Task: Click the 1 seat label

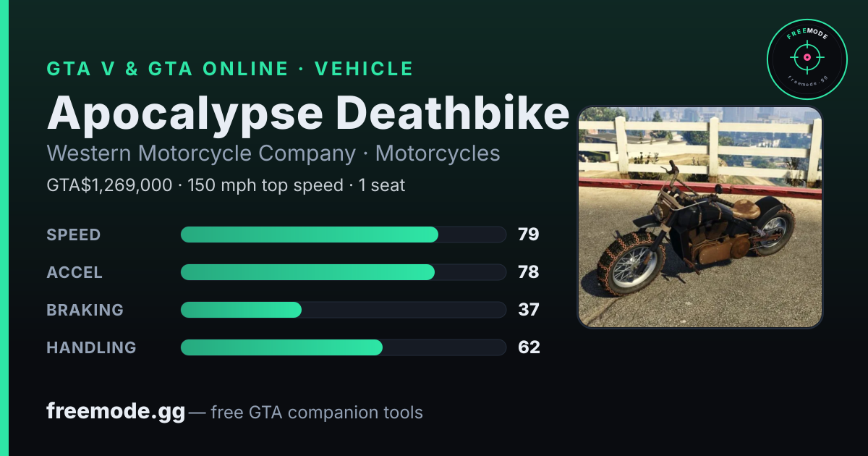Action: [382, 185]
